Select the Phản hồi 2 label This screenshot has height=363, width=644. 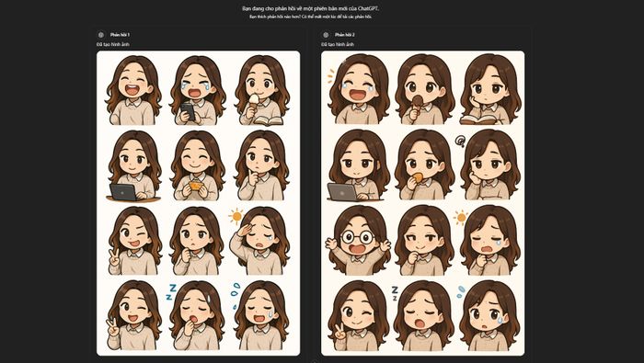pos(344,35)
